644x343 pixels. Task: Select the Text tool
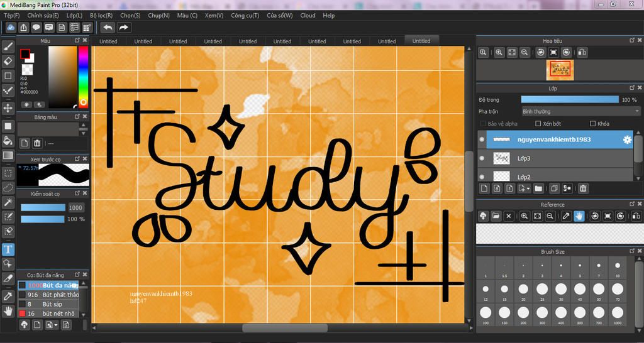click(x=8, y=249)
